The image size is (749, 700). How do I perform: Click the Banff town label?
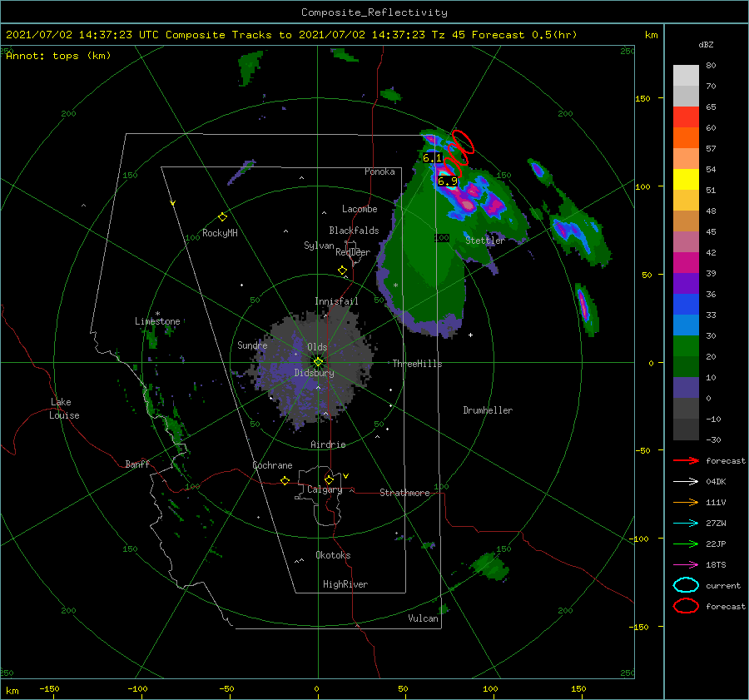click(x=137, y=464)
